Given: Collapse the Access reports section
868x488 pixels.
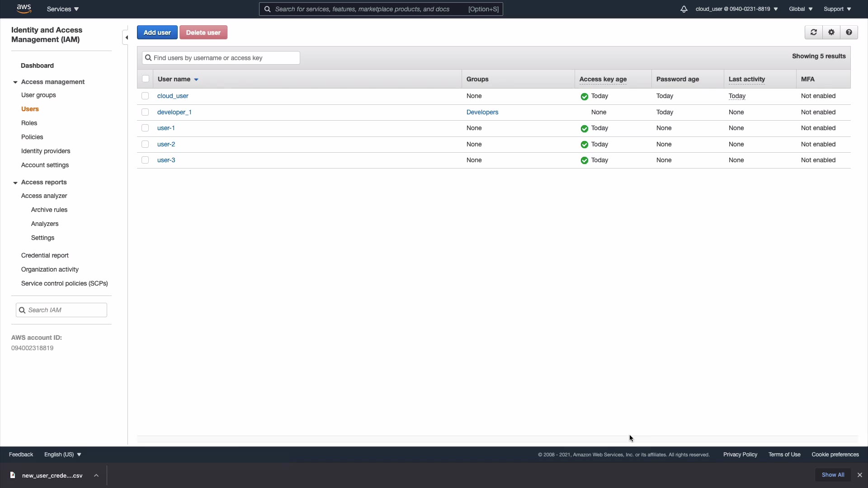Looking at the screenshot, I should [x=15, y=183].
